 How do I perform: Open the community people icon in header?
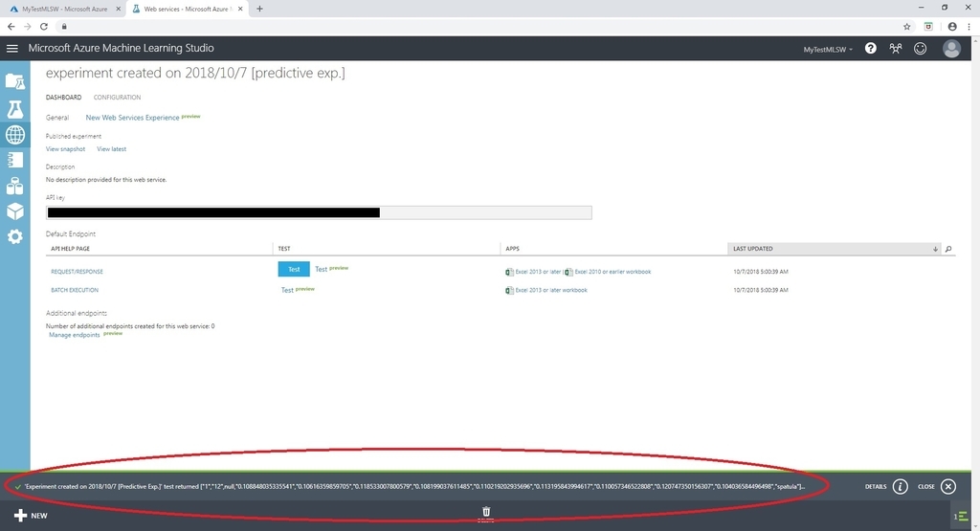(896, 48)
